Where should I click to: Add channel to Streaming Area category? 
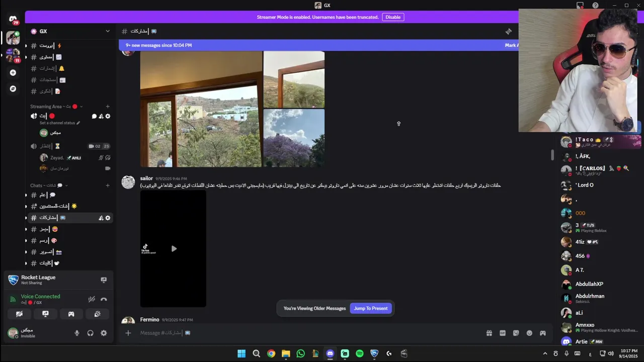pyautogui.click(x=108, y=107)
